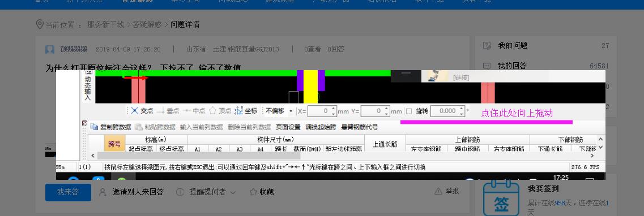Click the 签 check-in calendar icon
The height and width of the screenshot is (216, 644).
pyautogui.click(x=501, y=198)
